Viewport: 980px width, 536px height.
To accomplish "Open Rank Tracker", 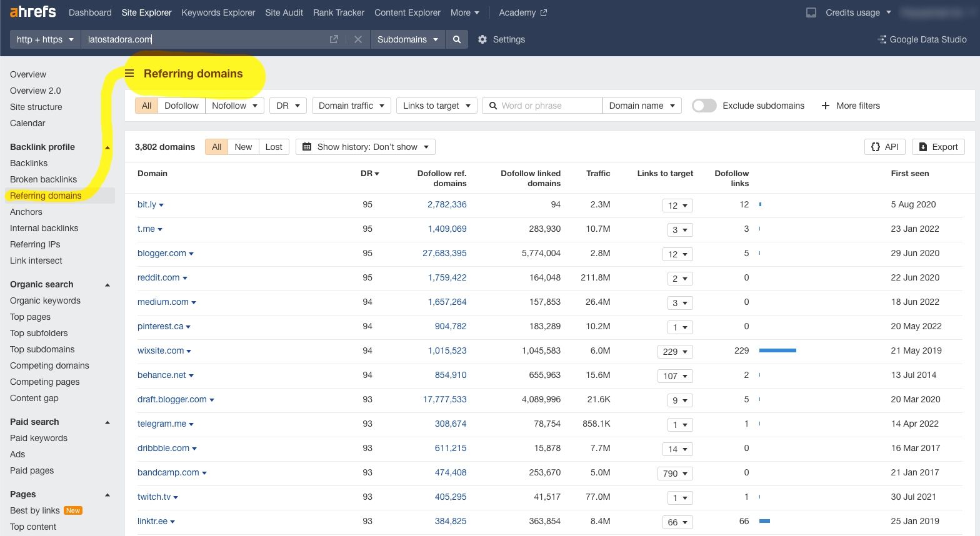I will point(339,12).
